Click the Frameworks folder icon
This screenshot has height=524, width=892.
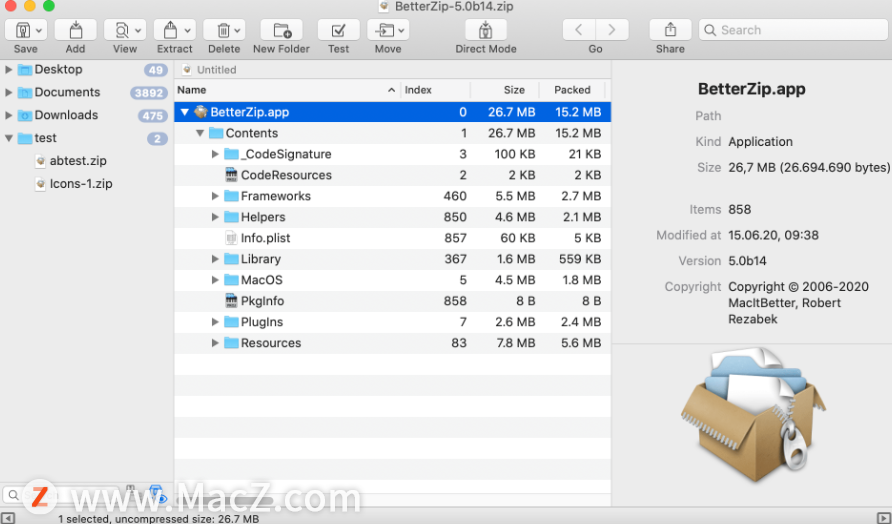231,196
